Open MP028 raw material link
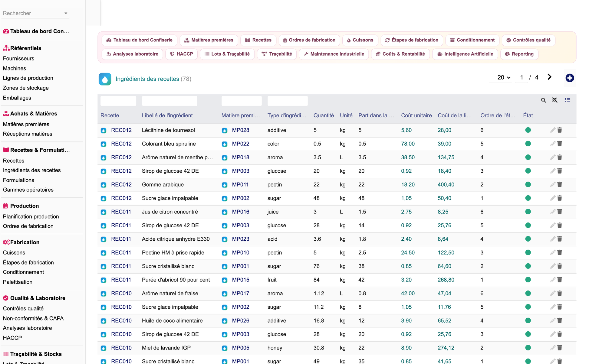The image size is (589, 364). tap(241, 130)
